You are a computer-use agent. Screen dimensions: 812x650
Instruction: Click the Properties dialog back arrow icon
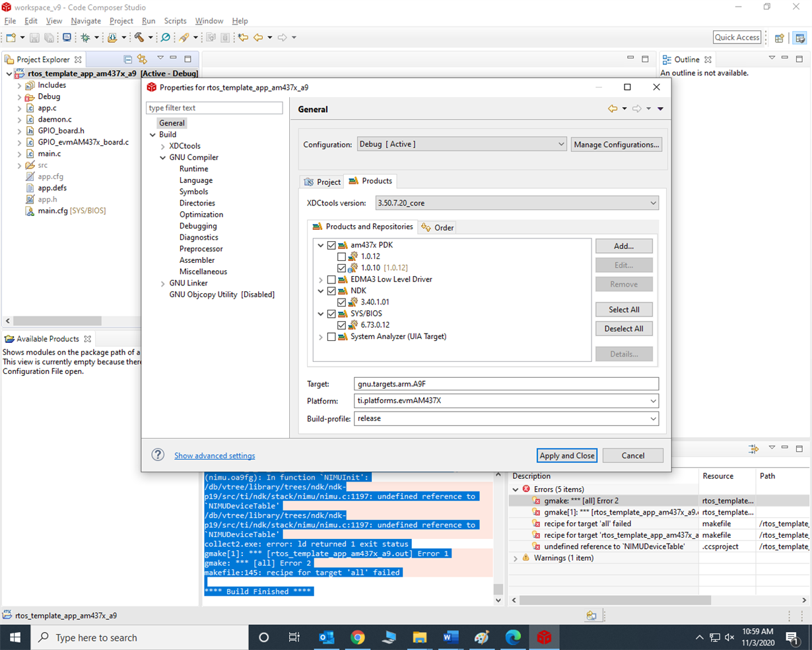coord(613,109)
